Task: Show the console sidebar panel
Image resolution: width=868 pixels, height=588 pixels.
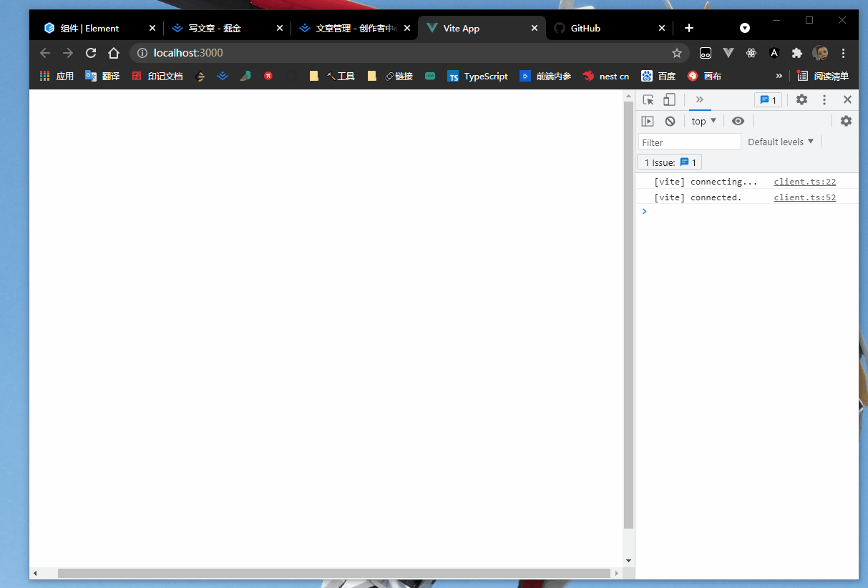Action: [x=648, y=122]
